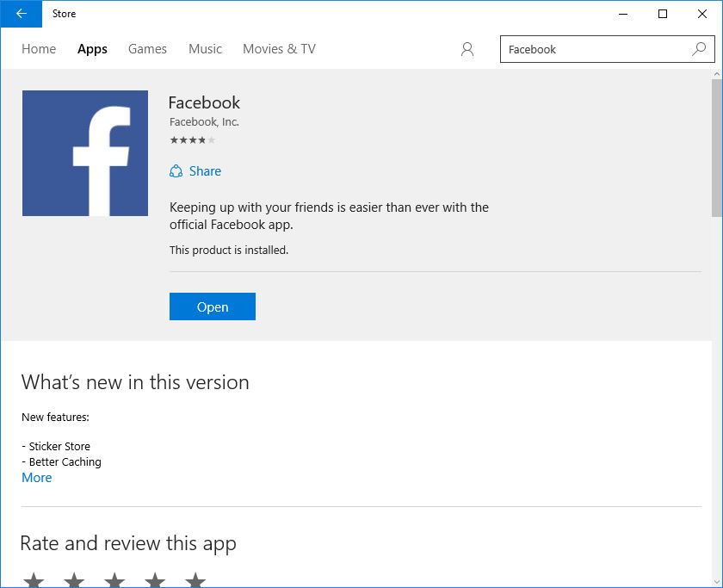Click the "Rate and review this app" heading
This screenshot has width=723, height=588.
128,543
